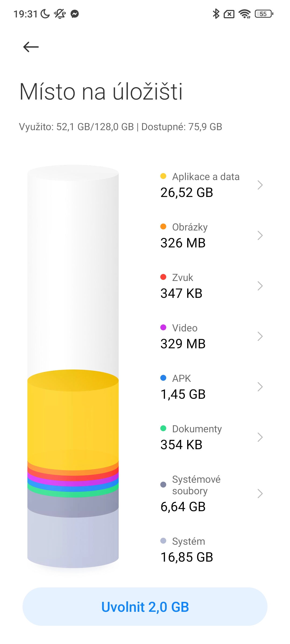Tap the moon do-not-disturb icon
Viewport: 290px width, 644px height.
(45, 14)
